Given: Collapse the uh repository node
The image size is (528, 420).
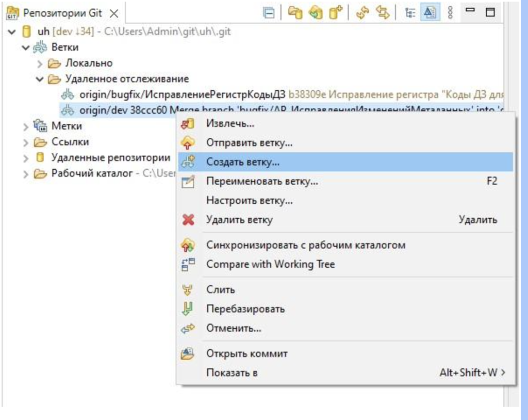Looking at the screenshot, I should [x=12, y=32].
